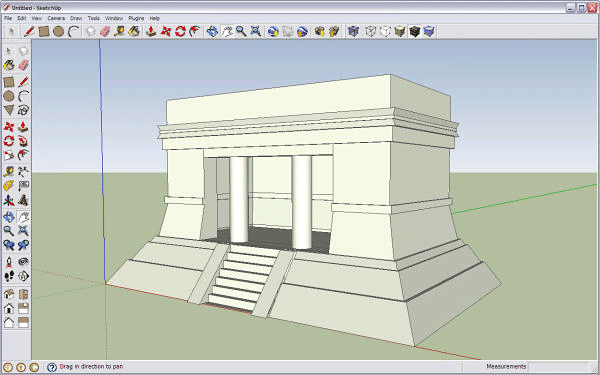This screenshot has height=375, width=600.
Task: Select Push/Pull in left palette
Action: [x=23, y=126]
